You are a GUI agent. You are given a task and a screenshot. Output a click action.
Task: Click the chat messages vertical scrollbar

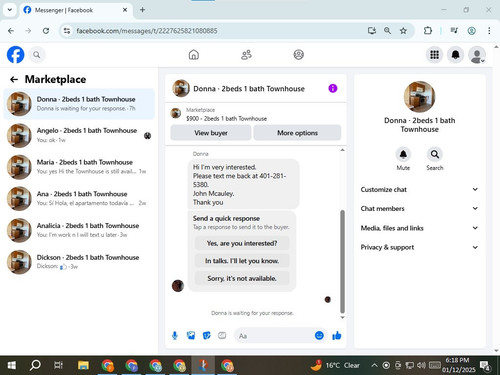(342, 262)
